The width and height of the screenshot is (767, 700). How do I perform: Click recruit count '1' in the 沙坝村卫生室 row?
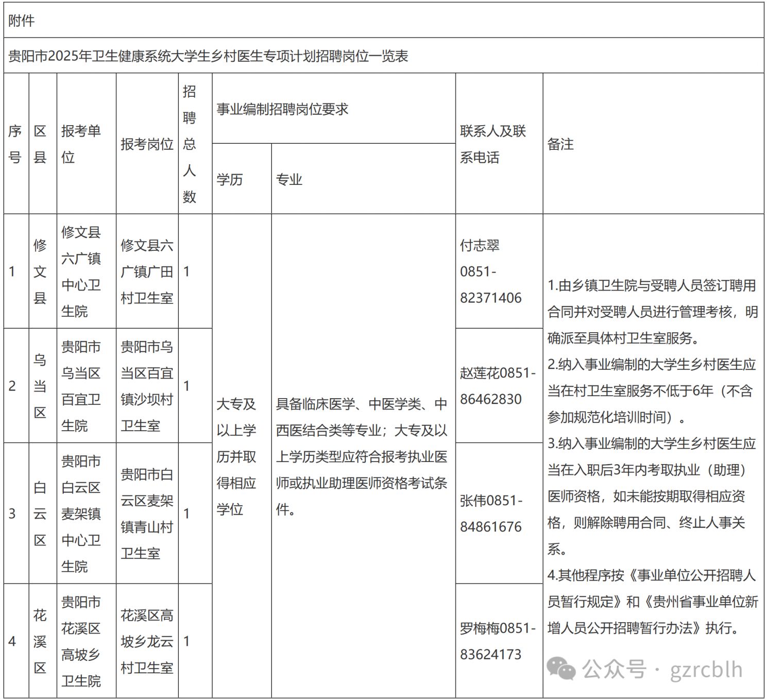186,386
